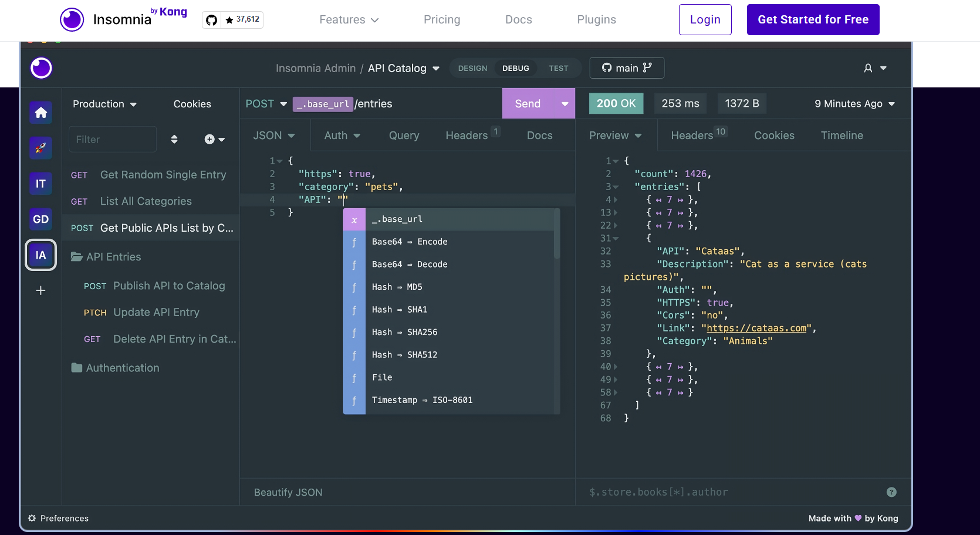
Task: Open the https://cataas.com link
Action: click(x=756, y=328)
